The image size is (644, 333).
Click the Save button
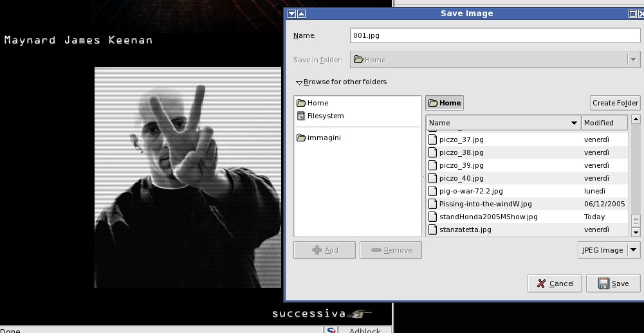click(613, 283)
